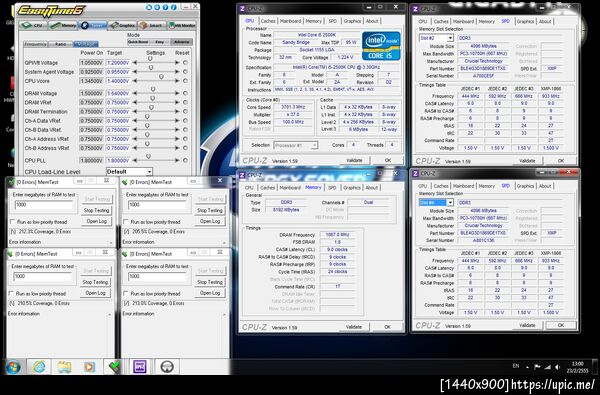Check low priority thread in 212.3% Coverage MemTest
This screenshot has width=600, height=395.
click(12, 222)
